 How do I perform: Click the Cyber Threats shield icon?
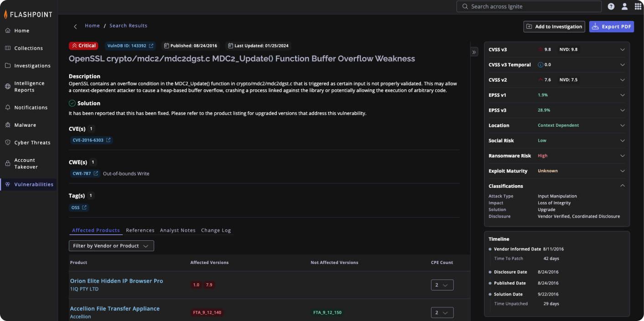pos(8,142)
